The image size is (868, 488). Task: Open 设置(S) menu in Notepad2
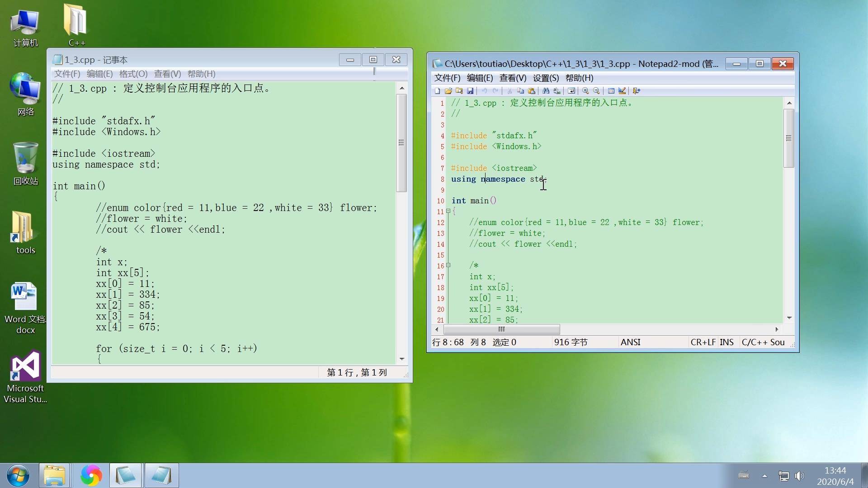pyautogui.click(x=546, y=78)
